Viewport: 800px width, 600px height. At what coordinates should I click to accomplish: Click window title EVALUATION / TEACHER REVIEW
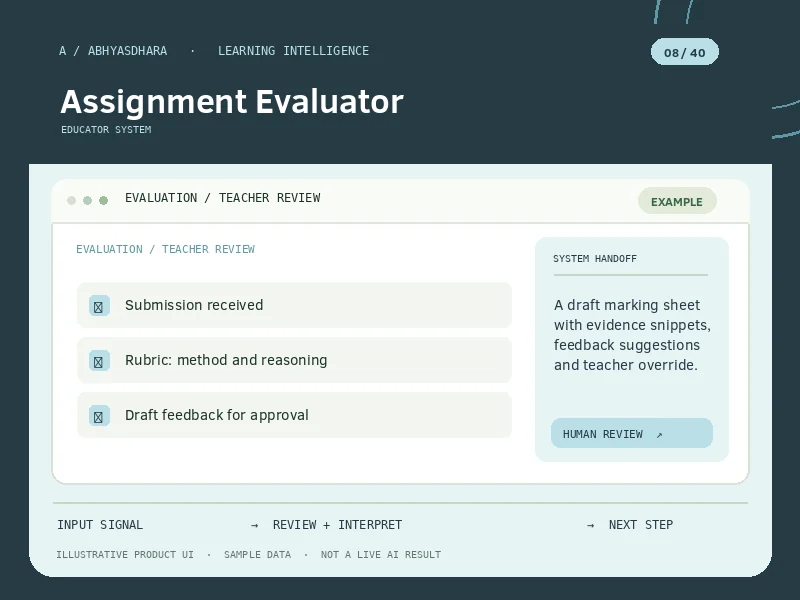tap(222, 198)
